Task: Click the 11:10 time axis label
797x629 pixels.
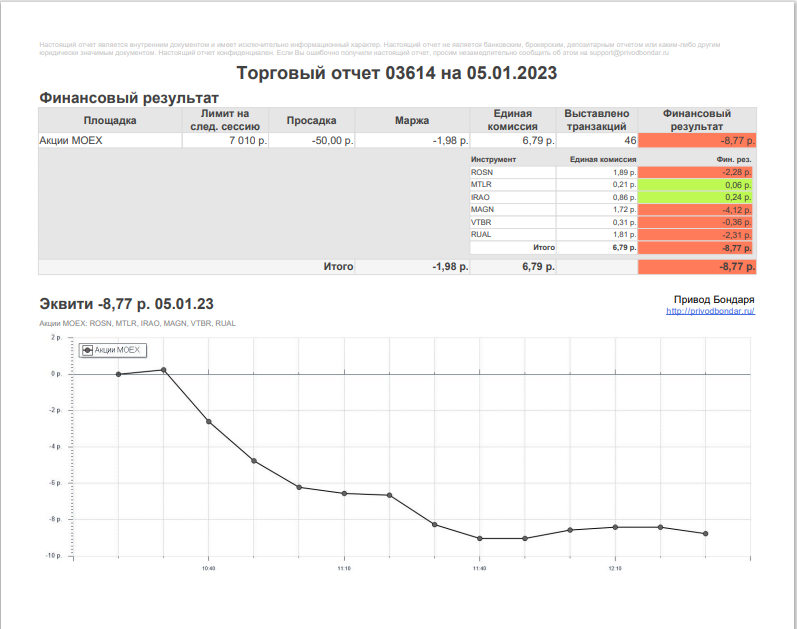Action: (x=344, y=568)
